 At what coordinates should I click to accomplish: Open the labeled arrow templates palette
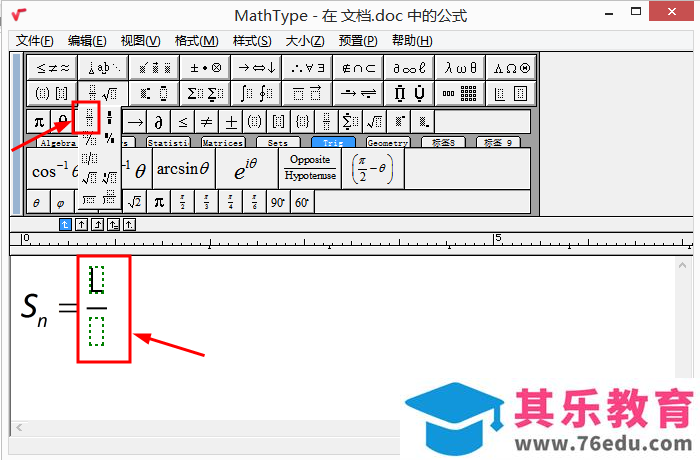[x=358, y=93]
